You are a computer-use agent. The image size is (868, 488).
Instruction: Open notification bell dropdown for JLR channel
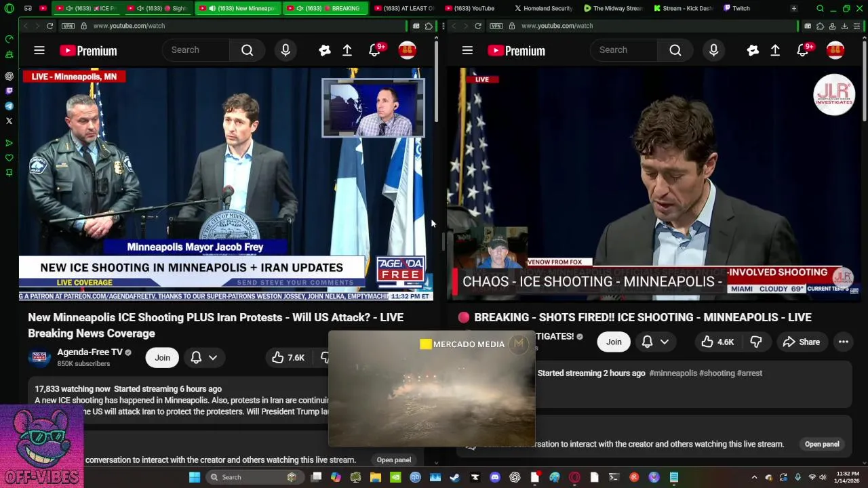pyautogui.click(x=655, y=342)
